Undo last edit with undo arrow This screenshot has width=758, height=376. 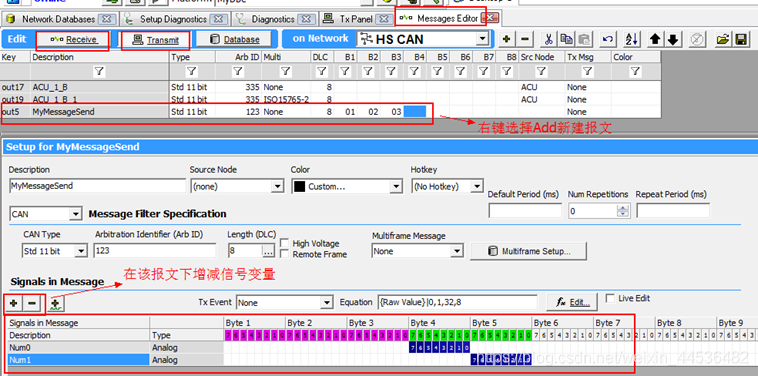tap(609, 40)
